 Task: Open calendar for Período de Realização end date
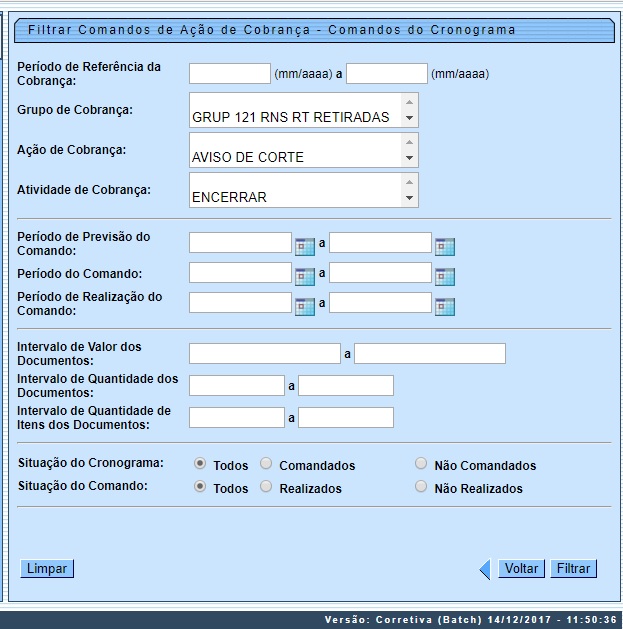click(x=445, y=306)
